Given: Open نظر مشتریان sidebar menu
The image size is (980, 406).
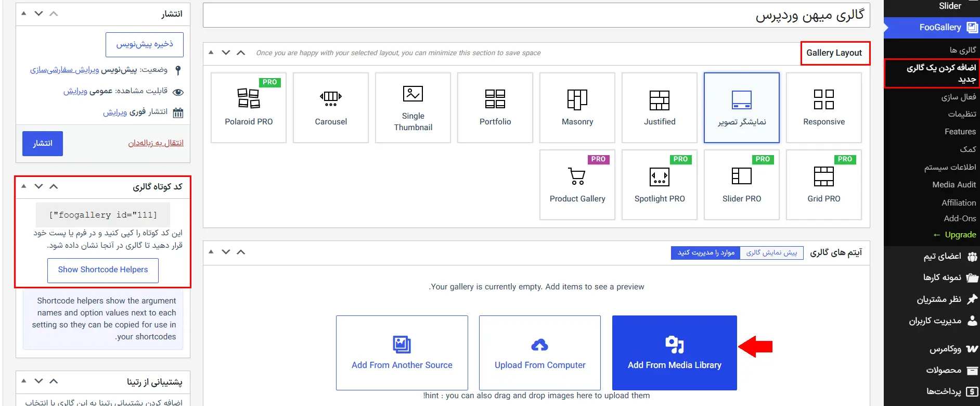Looking at the screenshot, I should [x=932, y=299].
